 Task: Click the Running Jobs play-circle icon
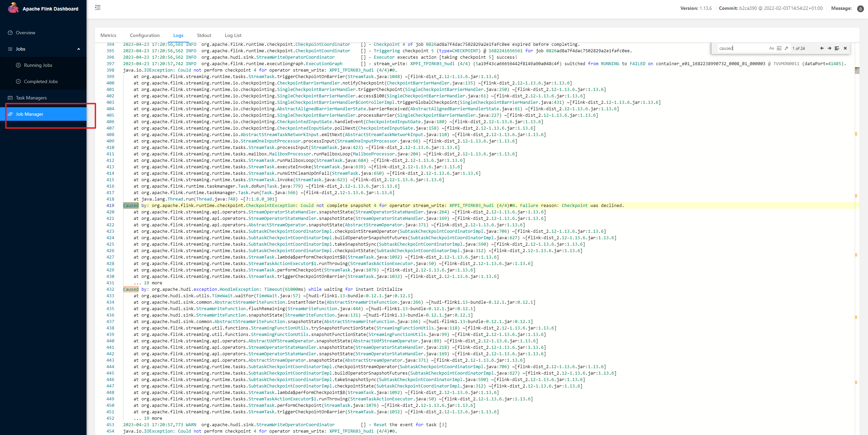(18, 65)
